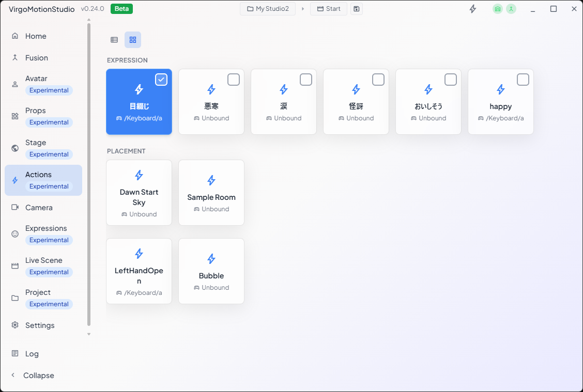This screenshot has height=392, width=583.
Task: Click the Home house icon
Action: (x=15, y=36)
